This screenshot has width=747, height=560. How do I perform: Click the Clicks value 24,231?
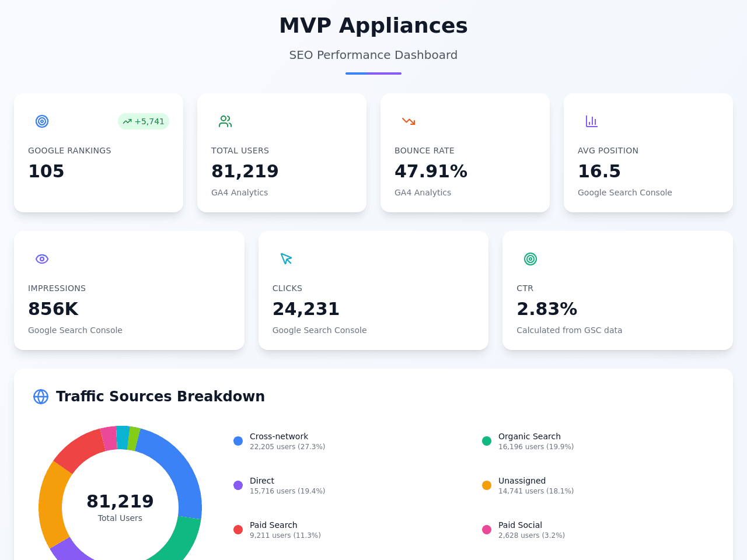click(x=306, y=309)
